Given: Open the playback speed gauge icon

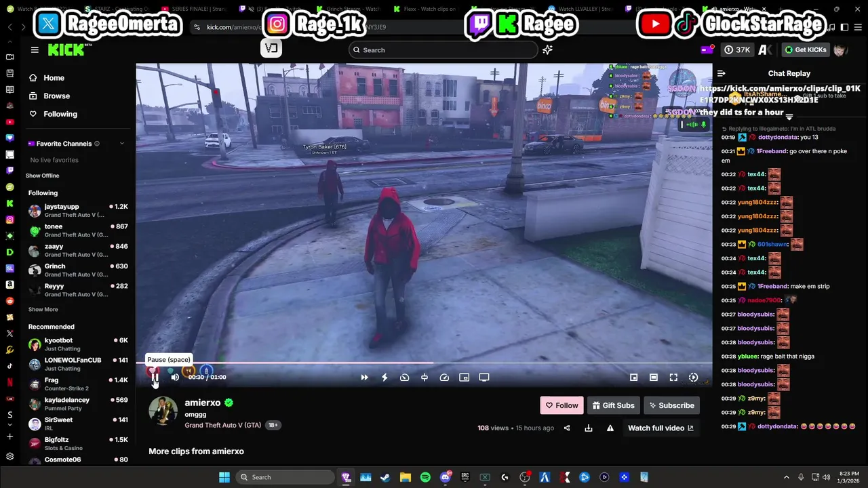Looking at the screenshot, I should tap(444, 378).
